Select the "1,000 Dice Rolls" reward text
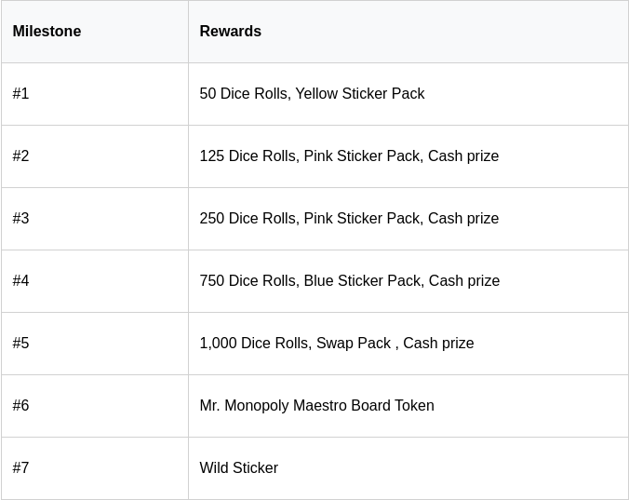Viewport: 629px width, 500px height. 253,343
